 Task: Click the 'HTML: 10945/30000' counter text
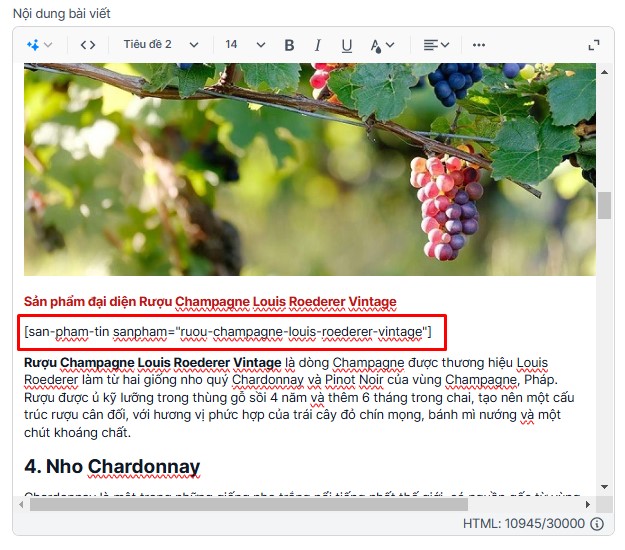click(x=524, y=524)
